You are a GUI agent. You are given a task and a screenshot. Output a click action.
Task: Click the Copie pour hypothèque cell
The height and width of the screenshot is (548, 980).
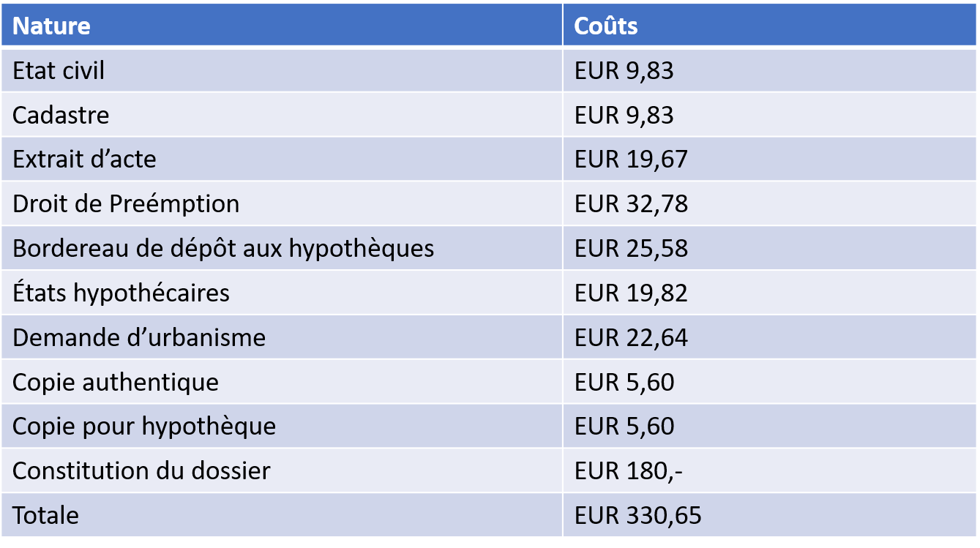[282, 426]
